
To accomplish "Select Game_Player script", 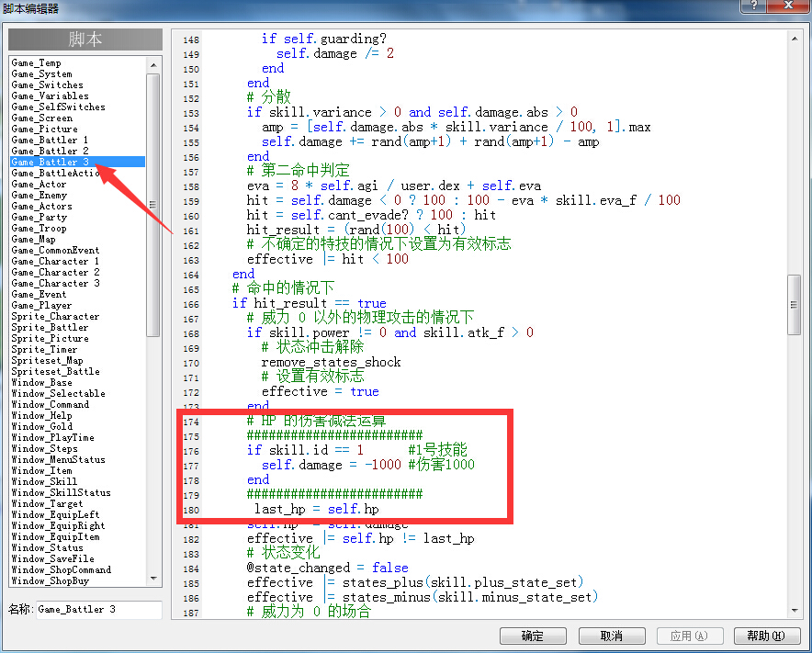I will (41, 305).
